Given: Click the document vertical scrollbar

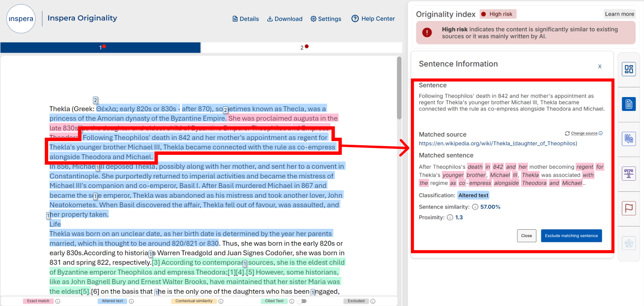Looking at the screenshot, I should (399, 88).
